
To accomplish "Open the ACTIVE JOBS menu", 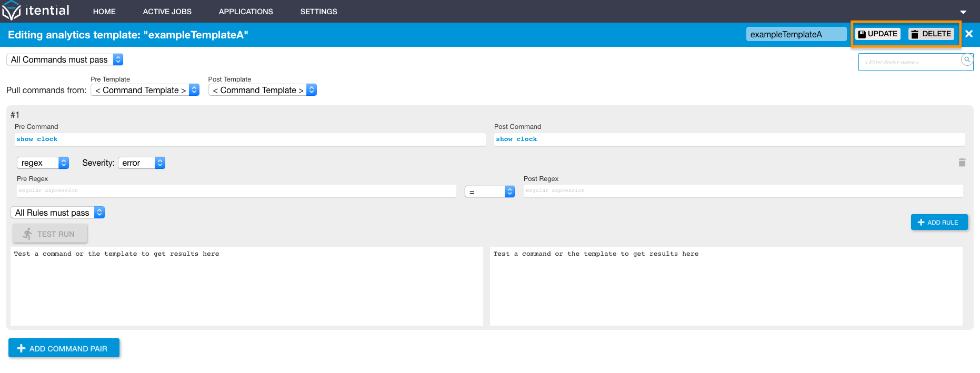I will click(167, 12).
